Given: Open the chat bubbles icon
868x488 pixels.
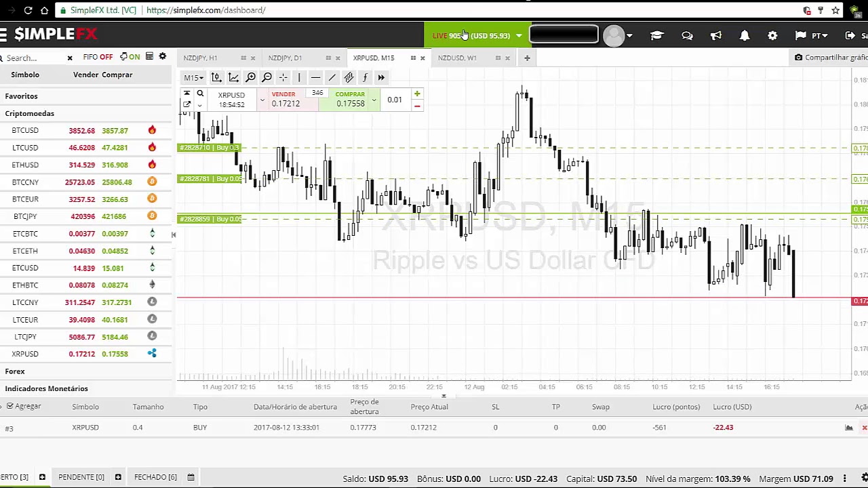Looking at the screenshot, I should (x=687, y=35).
